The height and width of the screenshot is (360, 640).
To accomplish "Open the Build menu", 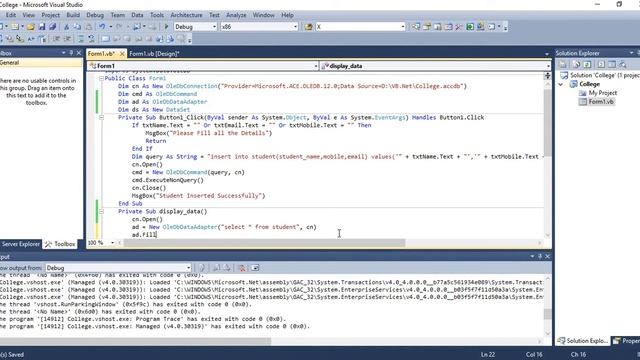I will [x=73, y=15].
